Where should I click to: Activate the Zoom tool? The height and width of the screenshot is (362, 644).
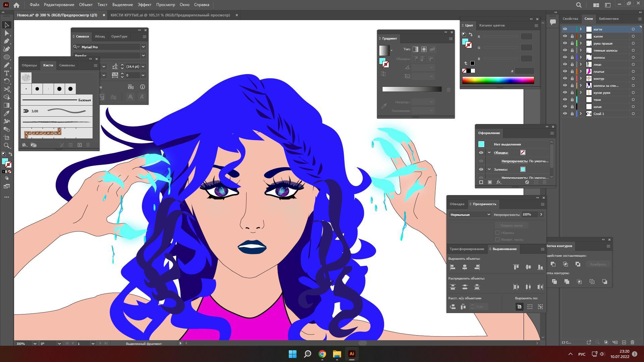[6, 145]
